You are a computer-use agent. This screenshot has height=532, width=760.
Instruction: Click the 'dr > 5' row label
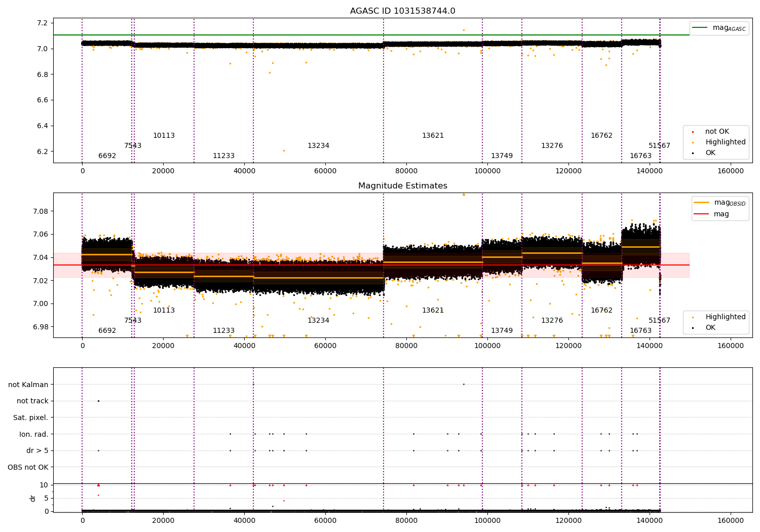[x=37, y=450]
